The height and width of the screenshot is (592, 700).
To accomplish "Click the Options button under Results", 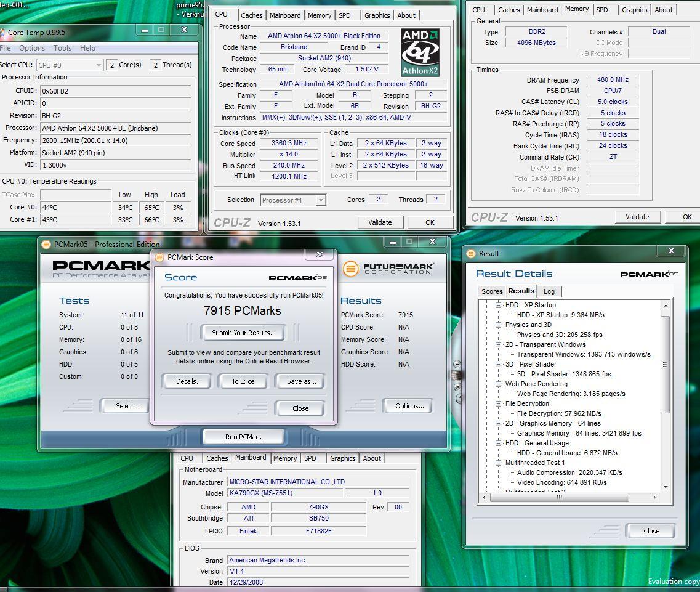I will click(x=409, y=406).
